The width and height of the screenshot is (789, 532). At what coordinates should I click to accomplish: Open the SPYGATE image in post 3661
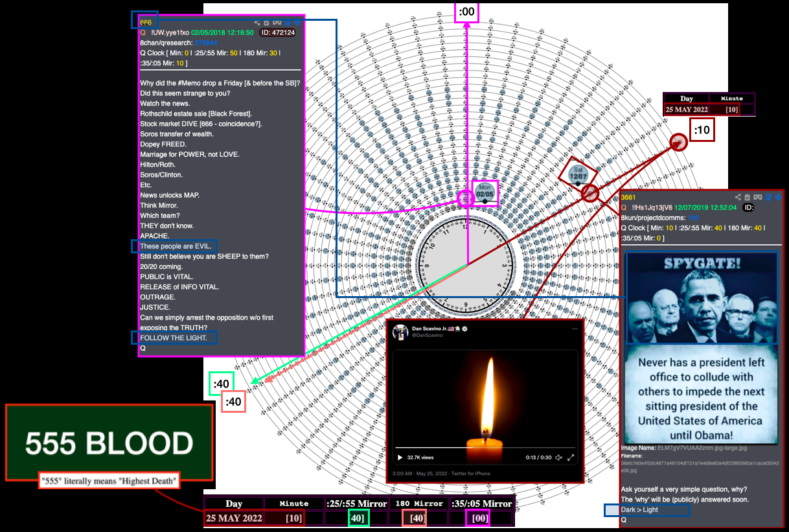click(x=702, y=347)
